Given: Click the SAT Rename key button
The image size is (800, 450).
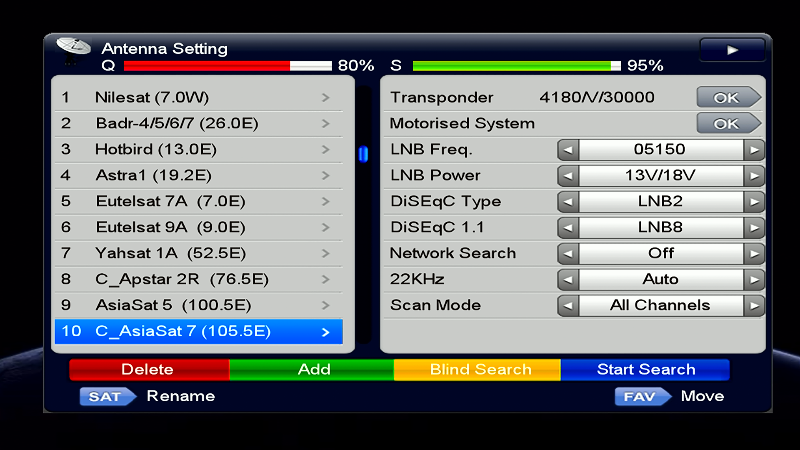Looking at the screenshot, I should pos(108,396).
